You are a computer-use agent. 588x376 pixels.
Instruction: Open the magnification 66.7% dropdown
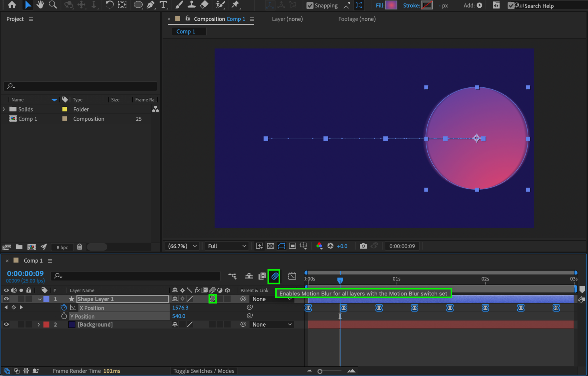click(x=182, y=246)
